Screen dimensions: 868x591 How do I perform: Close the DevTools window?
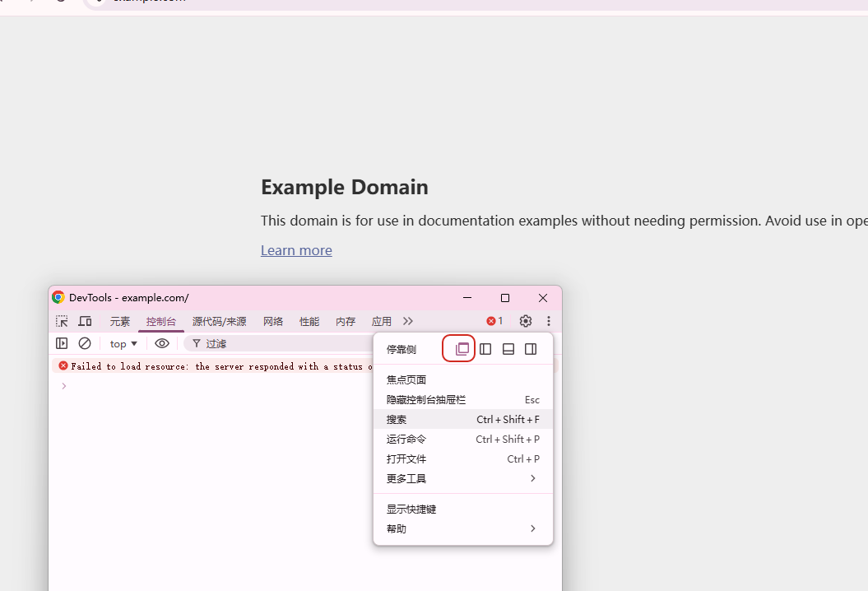(543, 298)
